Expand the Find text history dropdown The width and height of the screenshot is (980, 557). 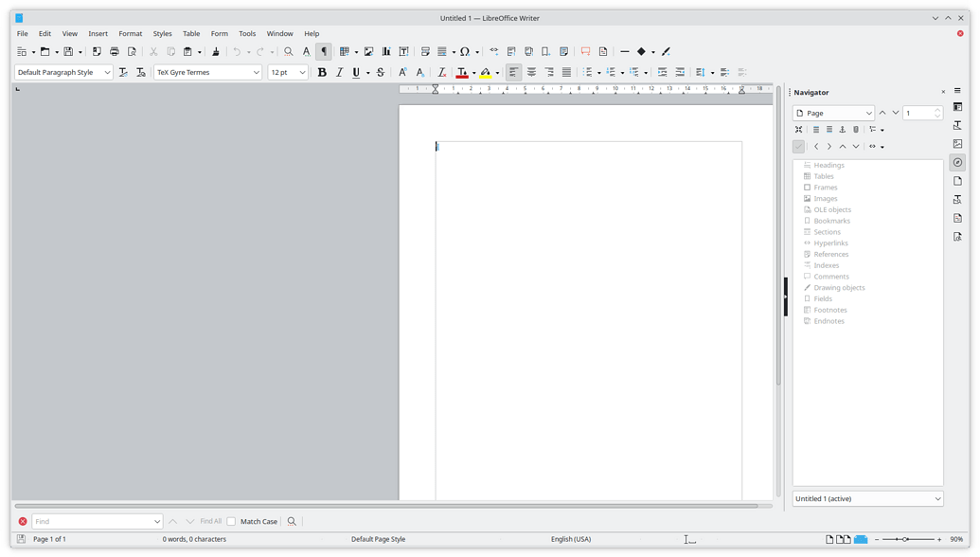tap(157, 521)
